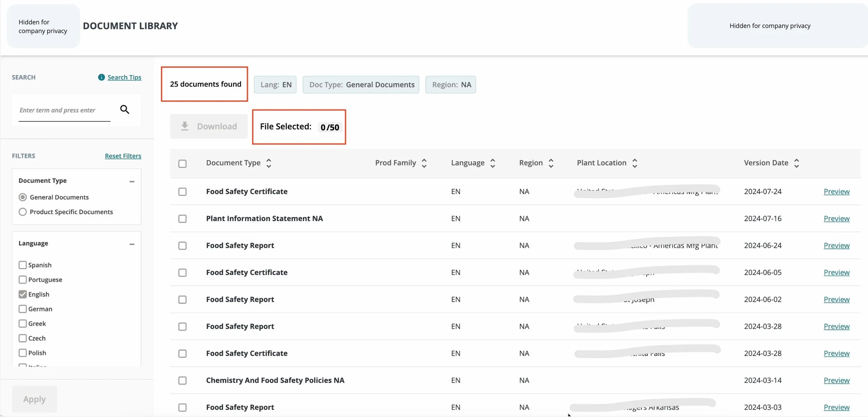Screen dimensions: 868x417
Task: Uncheck the English language filter
Action: (x=23, y=294)
